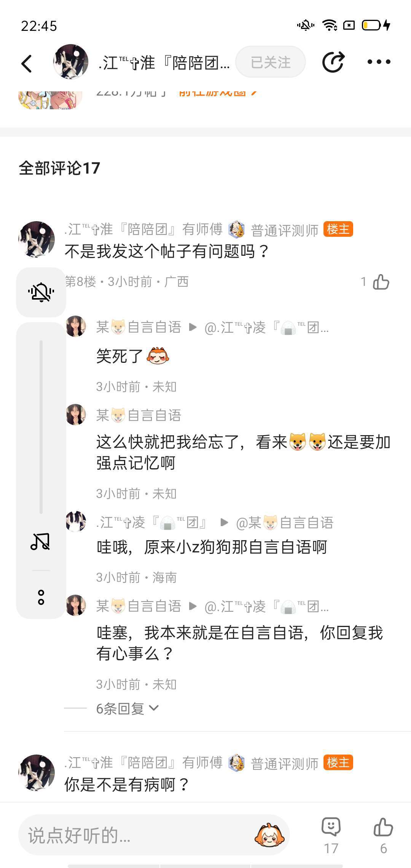The height and width of the screenshot is (868, 411).
Task: Toggle the crossed-out music note mute
Action: (x=40, y=542)
